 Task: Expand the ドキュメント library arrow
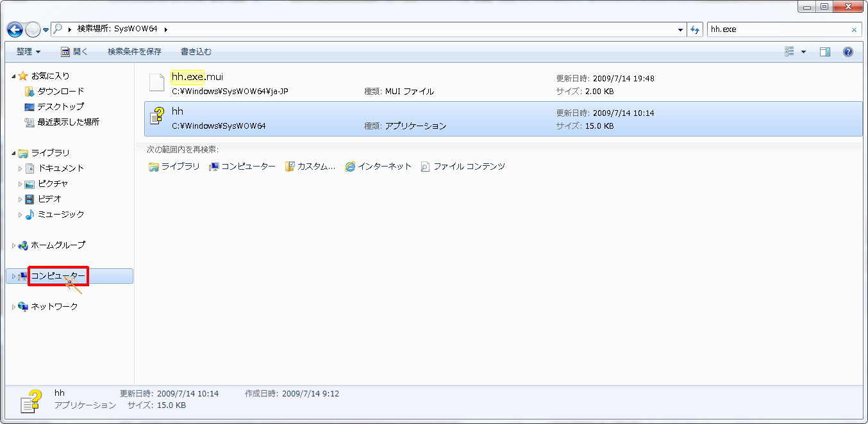pos(21,168)
